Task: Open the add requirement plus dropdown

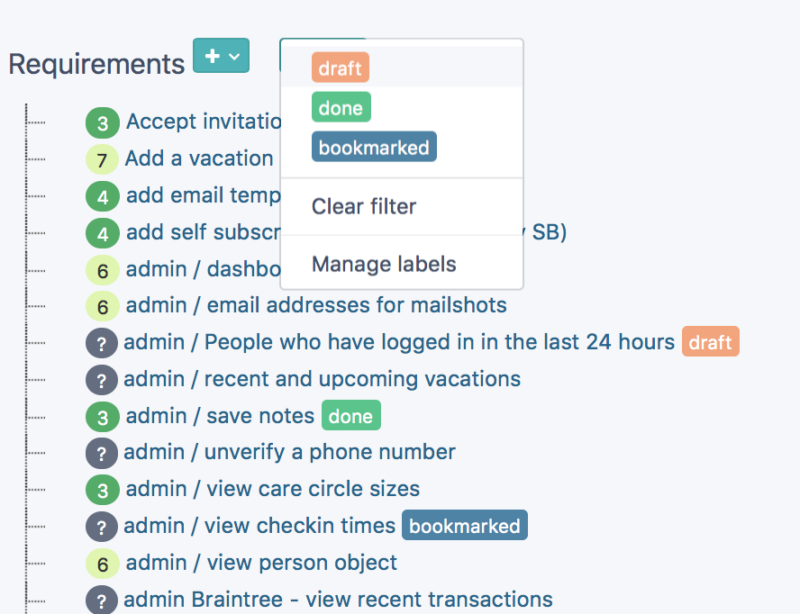Action: [x=221, y=56]
